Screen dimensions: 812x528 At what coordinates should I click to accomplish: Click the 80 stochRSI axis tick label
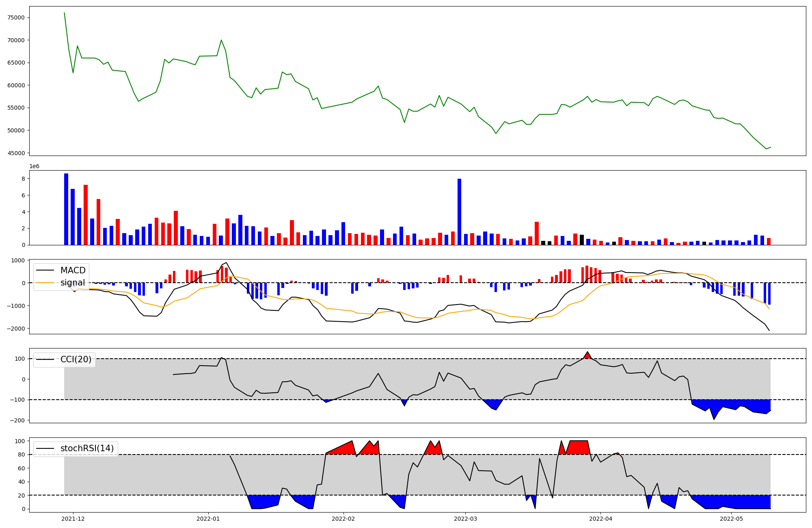pos(22,455)
